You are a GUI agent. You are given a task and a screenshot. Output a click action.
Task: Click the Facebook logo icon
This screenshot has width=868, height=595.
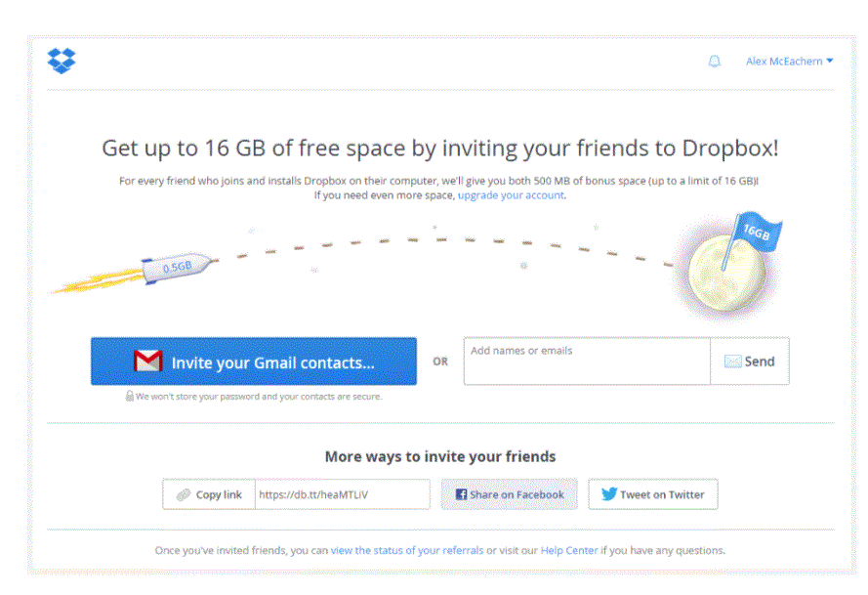tap(461, 494)
